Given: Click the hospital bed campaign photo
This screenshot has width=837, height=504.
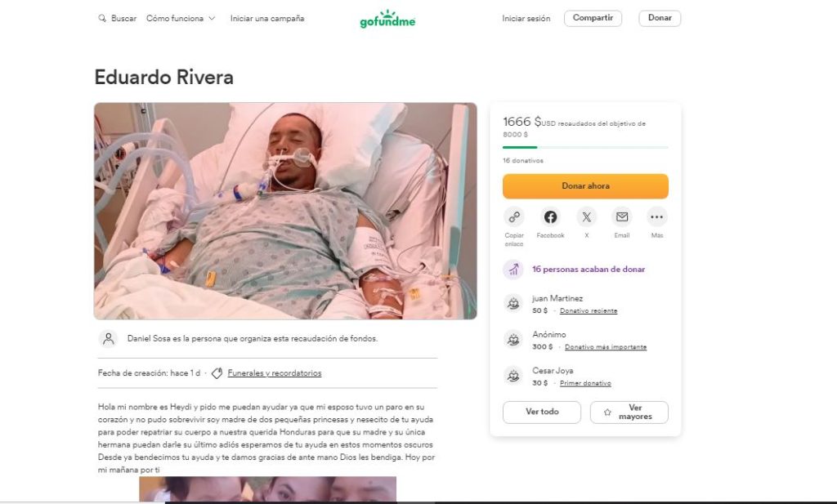Looking at the screenshot, I should pos(286,211).
